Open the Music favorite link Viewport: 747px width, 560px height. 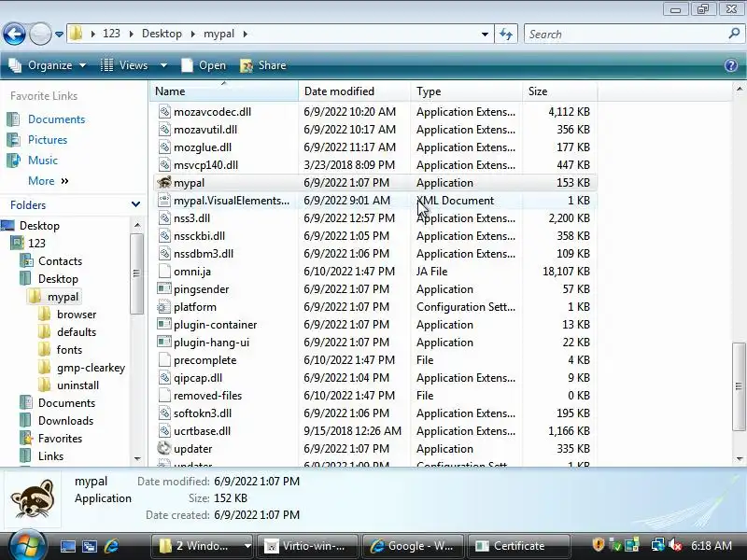coord(42,160)
